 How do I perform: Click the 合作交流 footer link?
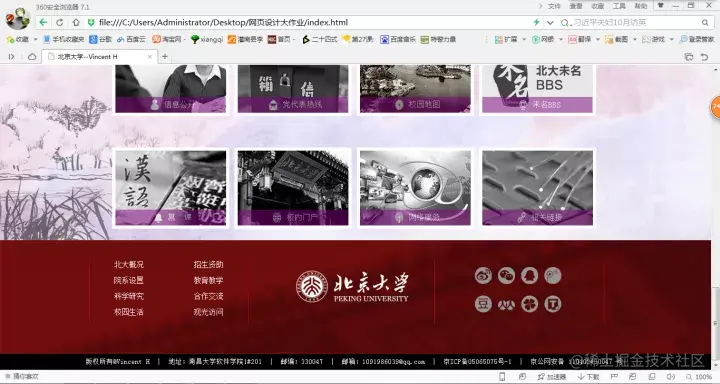208,296
